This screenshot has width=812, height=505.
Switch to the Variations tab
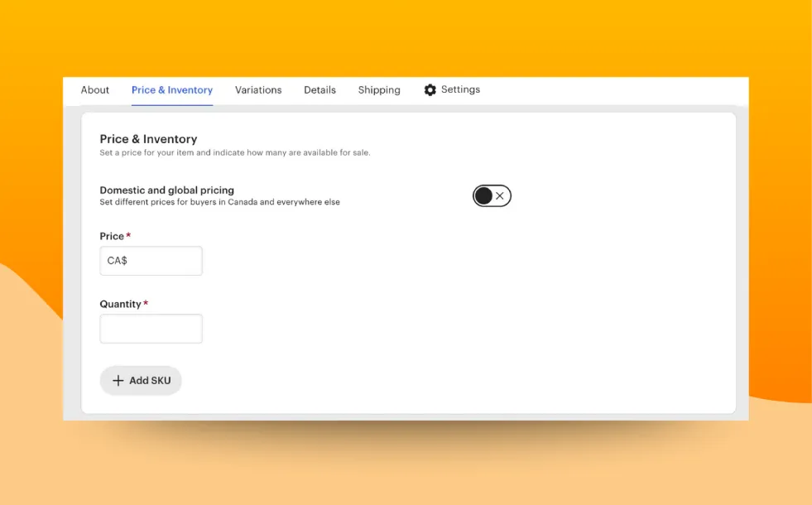coord(258,90)
